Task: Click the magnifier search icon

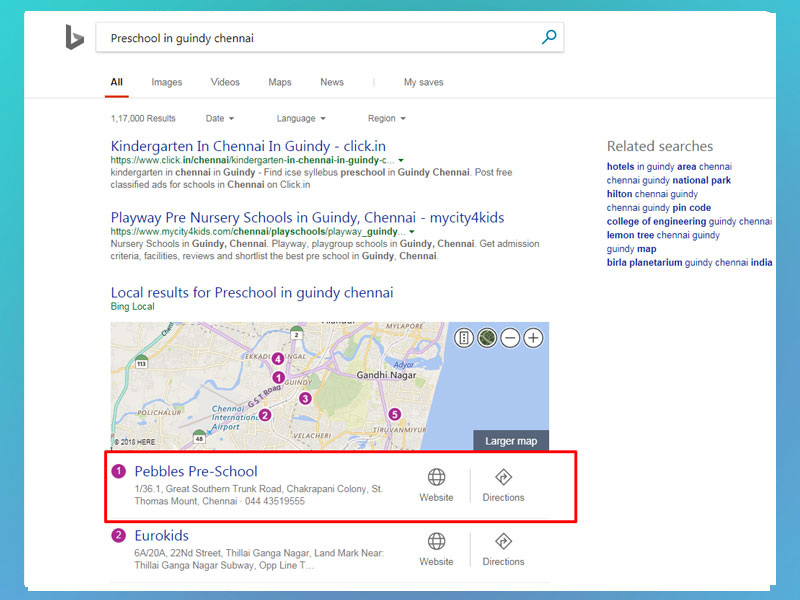Action: 549,37
